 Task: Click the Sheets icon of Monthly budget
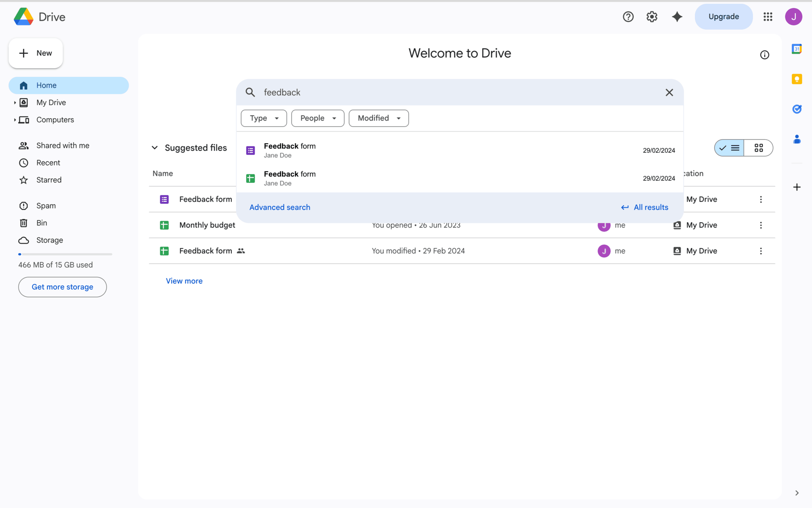(x=165, y=225)
